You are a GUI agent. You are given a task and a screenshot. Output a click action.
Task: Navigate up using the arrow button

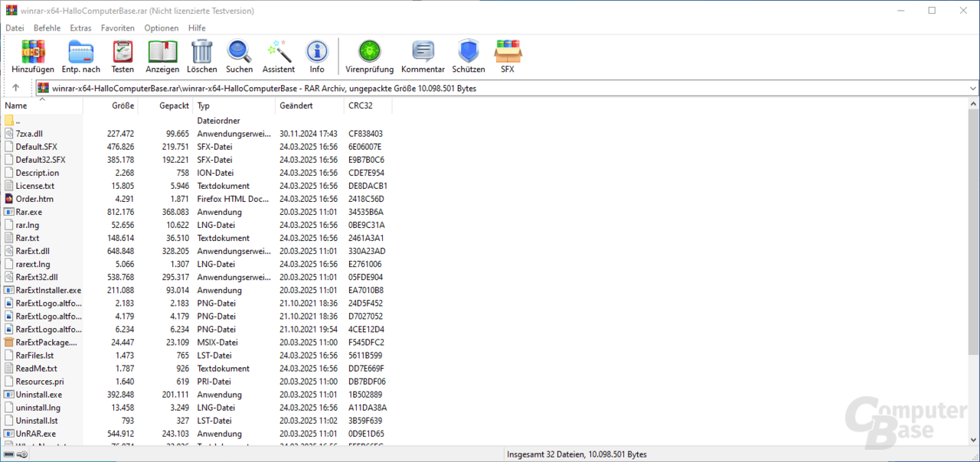click(15, 87)
